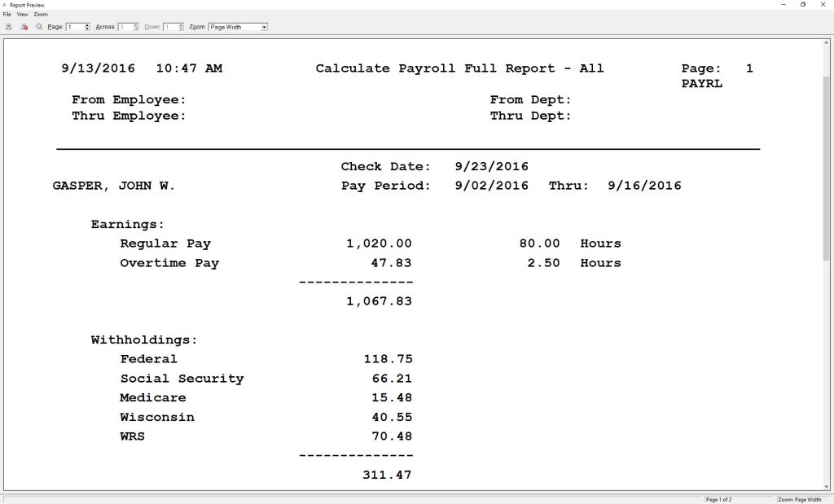The image size is (834, 504).
Task: Open the Zoom menu
Action: click(x=41, y=14)
